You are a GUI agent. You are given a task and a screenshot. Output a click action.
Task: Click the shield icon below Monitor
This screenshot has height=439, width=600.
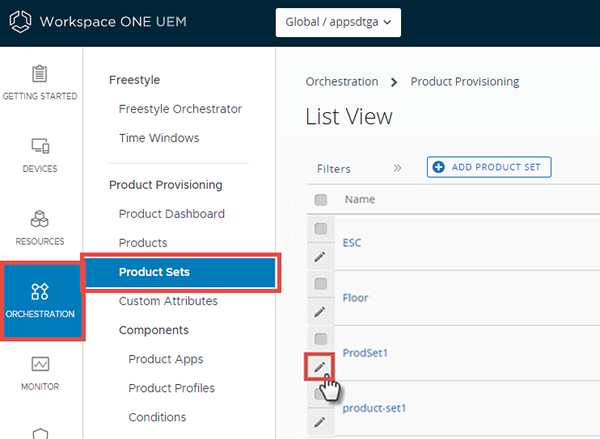(40, 433)
